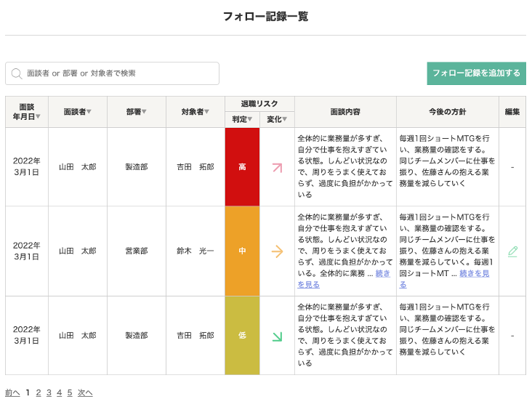This screenshot has width=532, height=404.
Task: Click the pencil edit icon for 鈴木 光一
Action: pyautogui.click(x=512, y=251)
